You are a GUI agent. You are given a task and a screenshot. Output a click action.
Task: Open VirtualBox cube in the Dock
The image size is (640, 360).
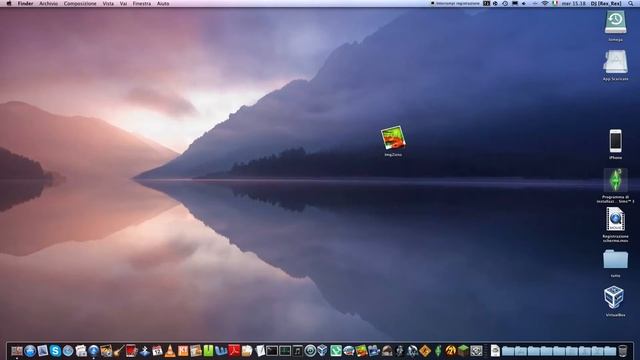pyautogui.click(x=323, y=351)
